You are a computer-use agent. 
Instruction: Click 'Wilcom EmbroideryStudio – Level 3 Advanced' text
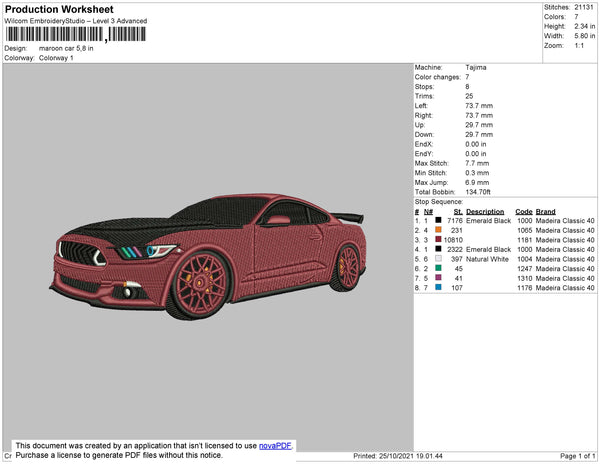tap(76, 21)
